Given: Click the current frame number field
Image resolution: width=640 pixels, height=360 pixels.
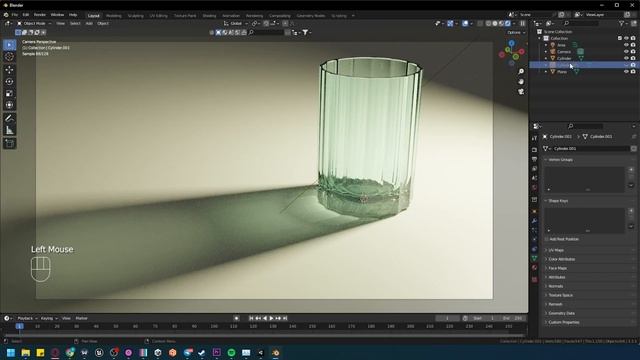Looking at the screenshot, I should [x=448, y=318].
